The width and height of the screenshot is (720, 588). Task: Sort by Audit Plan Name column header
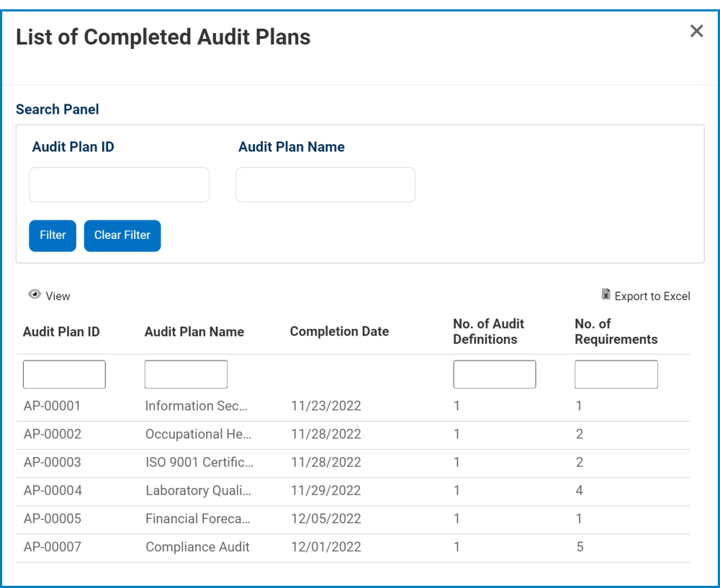click(x=194, y=332)
